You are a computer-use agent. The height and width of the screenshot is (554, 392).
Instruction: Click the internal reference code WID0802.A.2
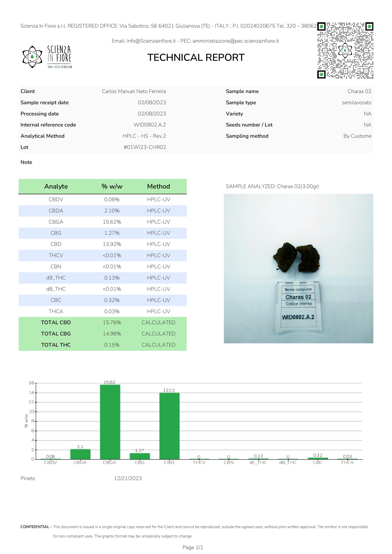(149, 125)
